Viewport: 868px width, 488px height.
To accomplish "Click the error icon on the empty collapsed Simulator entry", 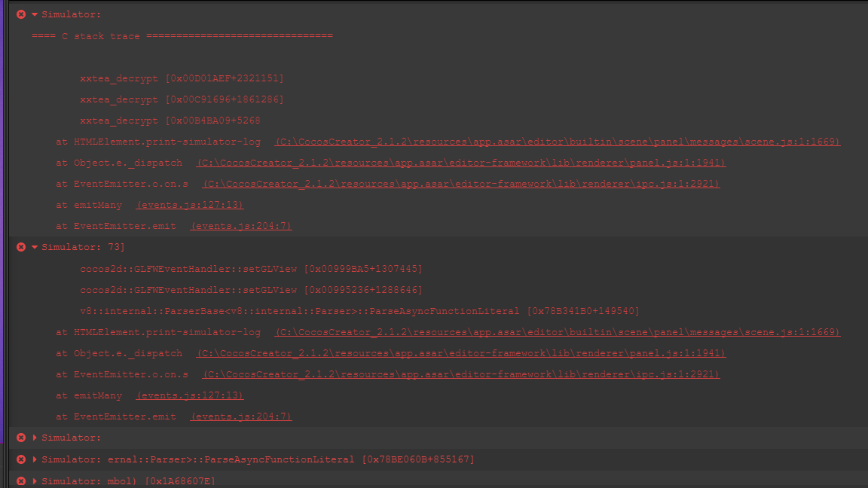I will coord(21,438).
